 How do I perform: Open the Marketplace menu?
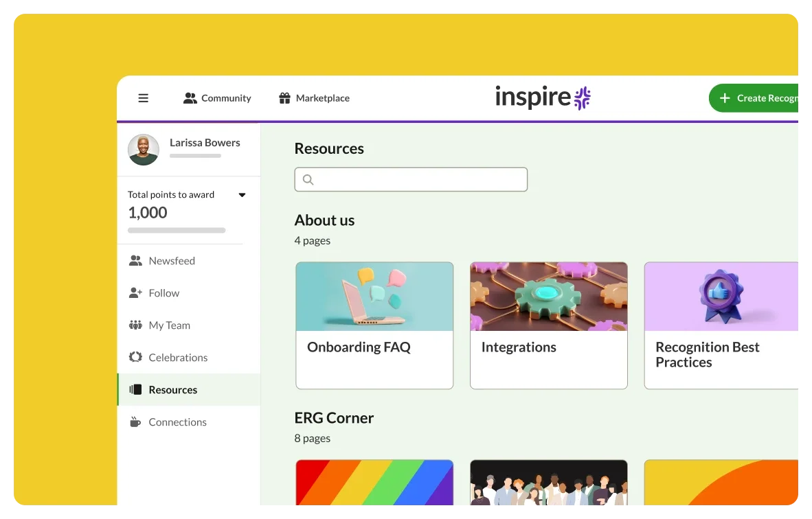pos(315,97)
